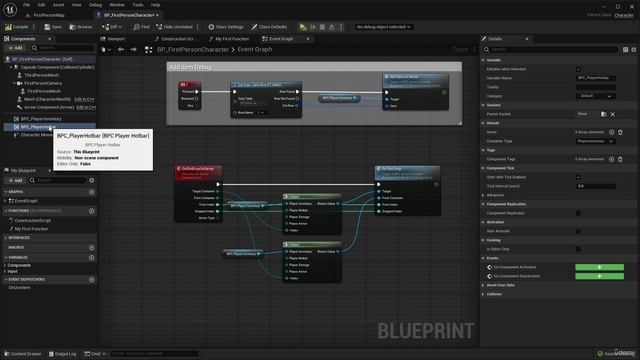Click Add button in Components panel
This screenshot has width=640, height=360.
tap(16, 48)
